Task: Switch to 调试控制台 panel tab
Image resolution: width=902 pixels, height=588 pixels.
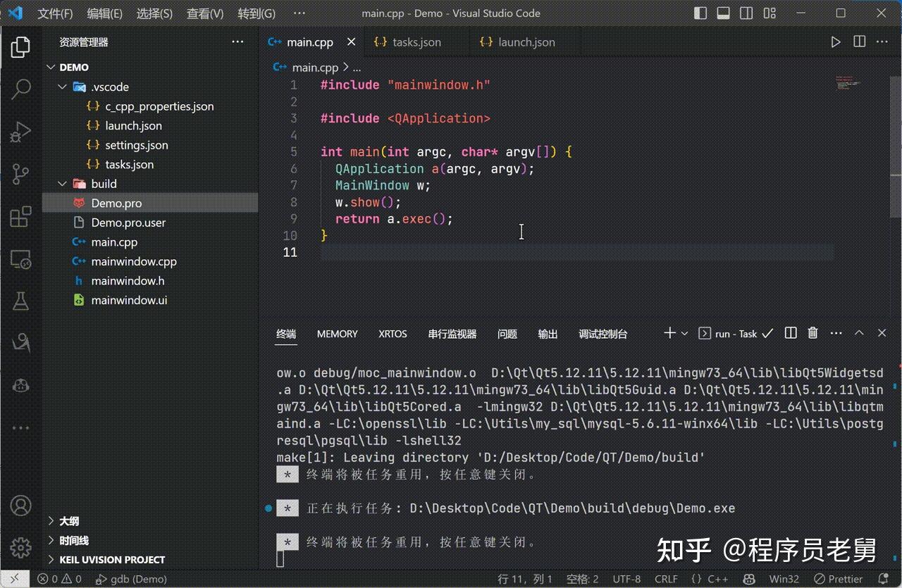Action: click(603, 334)
